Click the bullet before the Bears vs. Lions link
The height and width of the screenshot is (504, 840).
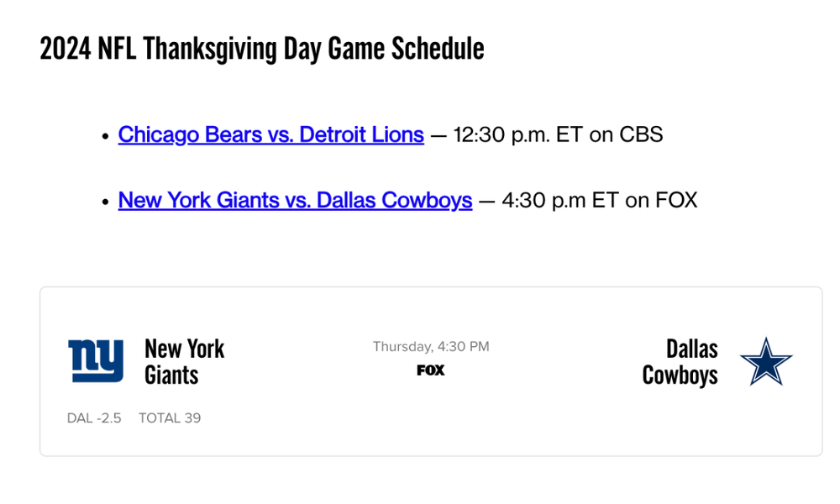(x=105, y=136)
